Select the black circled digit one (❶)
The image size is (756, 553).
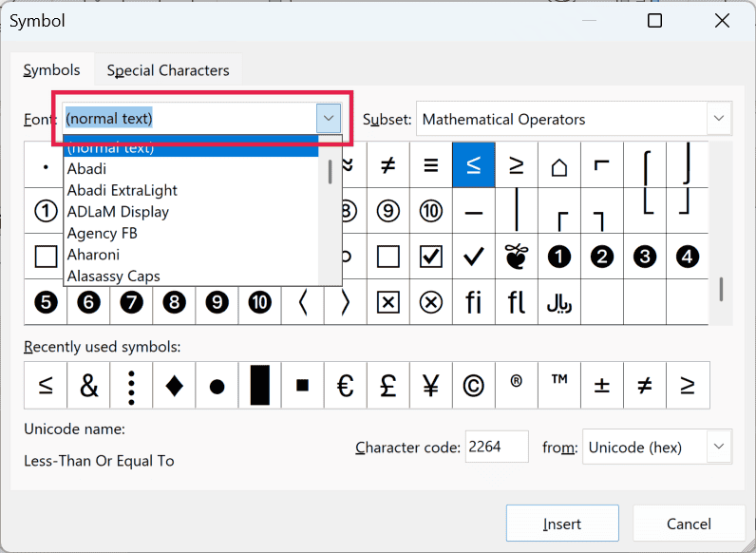coord(559,257)
